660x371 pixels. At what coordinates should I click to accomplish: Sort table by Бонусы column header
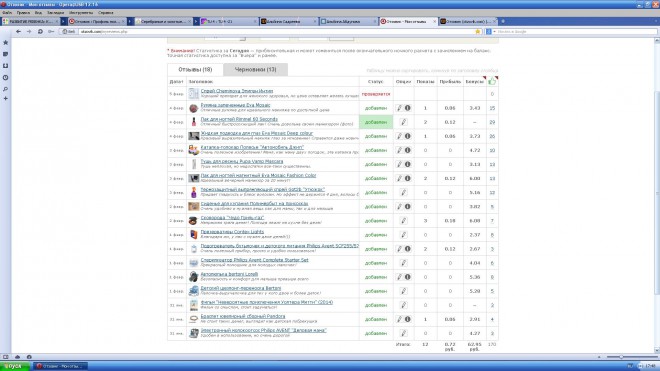click(x=474, y=81)
